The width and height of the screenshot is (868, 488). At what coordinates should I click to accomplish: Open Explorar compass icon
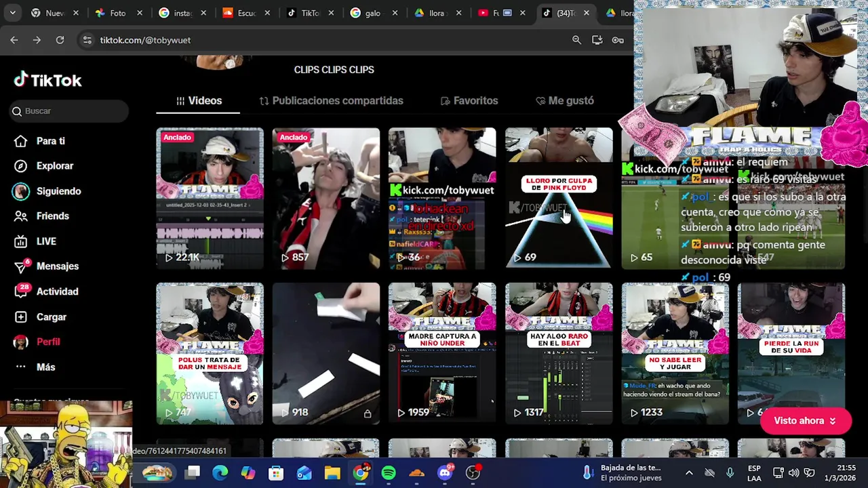[21, 166]
